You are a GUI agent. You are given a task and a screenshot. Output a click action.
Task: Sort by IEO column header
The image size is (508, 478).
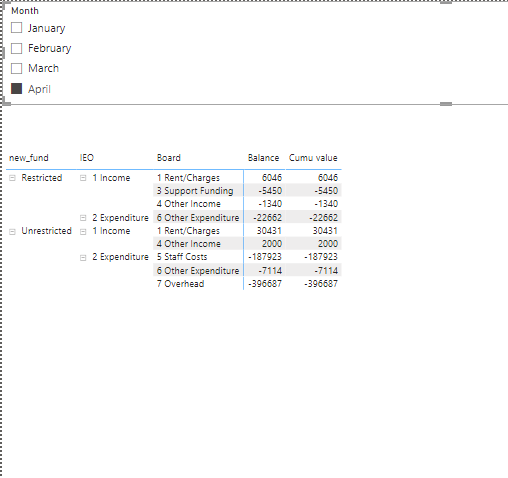click(87, 158)
